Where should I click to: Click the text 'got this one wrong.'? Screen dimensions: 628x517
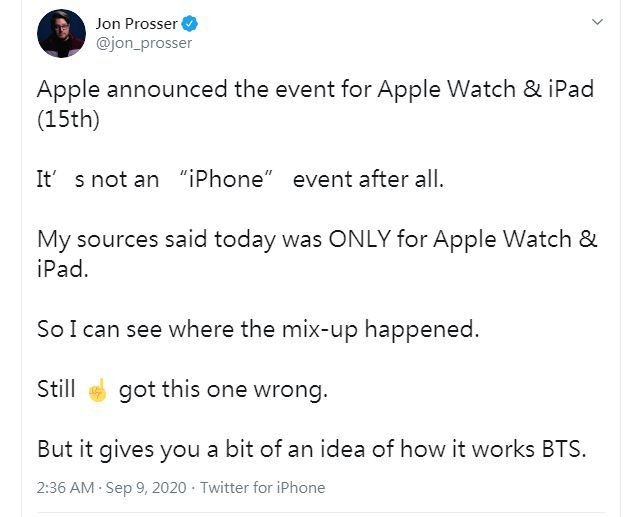(223, 390)
